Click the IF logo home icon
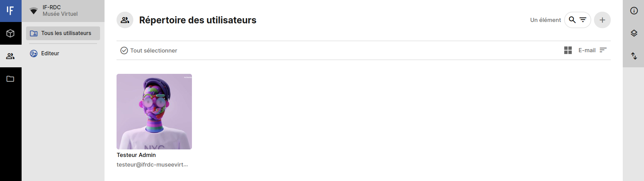Image resolution: width=644 pixels, height=181 pixels. click(x=11, y=11)
